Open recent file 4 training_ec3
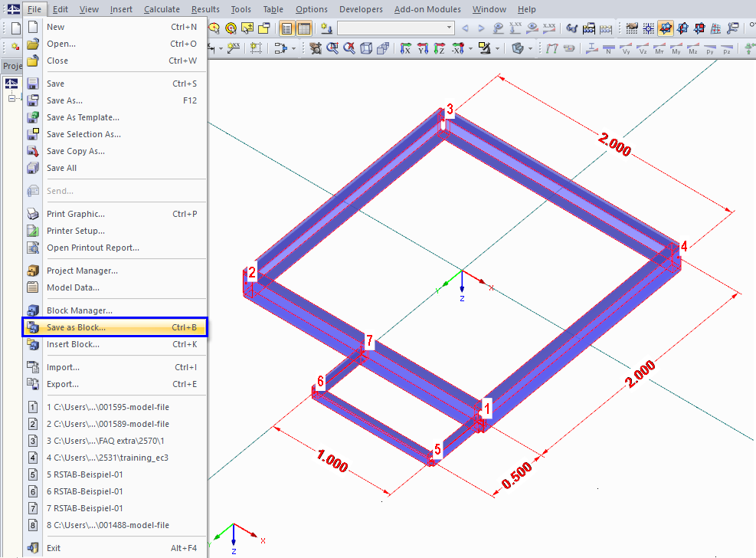 (x=115, y=458)
